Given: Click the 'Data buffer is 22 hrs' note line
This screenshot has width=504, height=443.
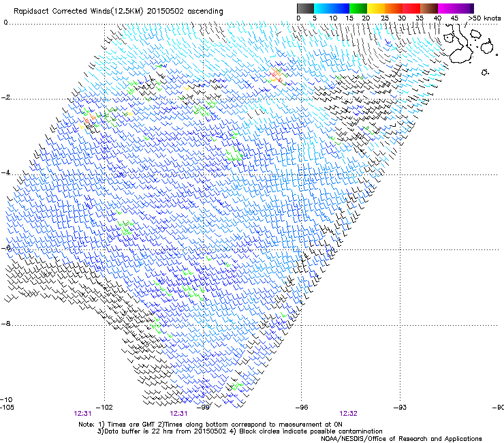Looking at the screenshot, I should coord(240,431).
